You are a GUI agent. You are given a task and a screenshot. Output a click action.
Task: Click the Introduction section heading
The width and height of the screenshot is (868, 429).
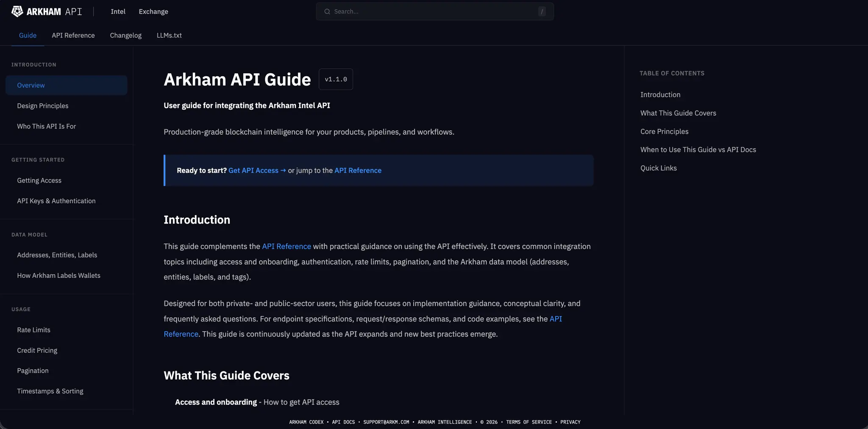[x=197, y=219]
